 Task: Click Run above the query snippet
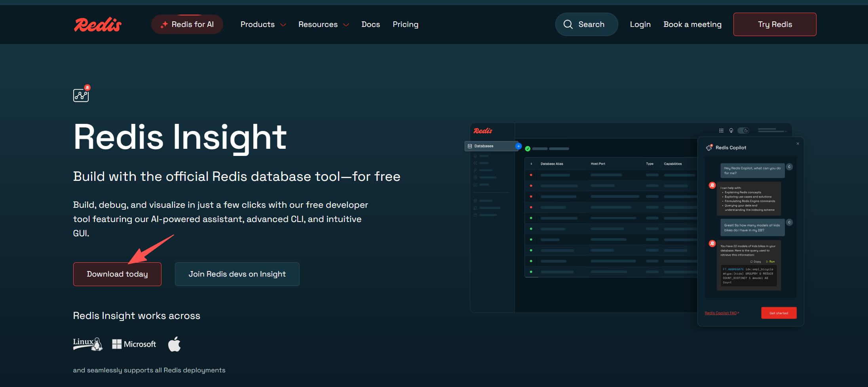[x=770, y=262]
